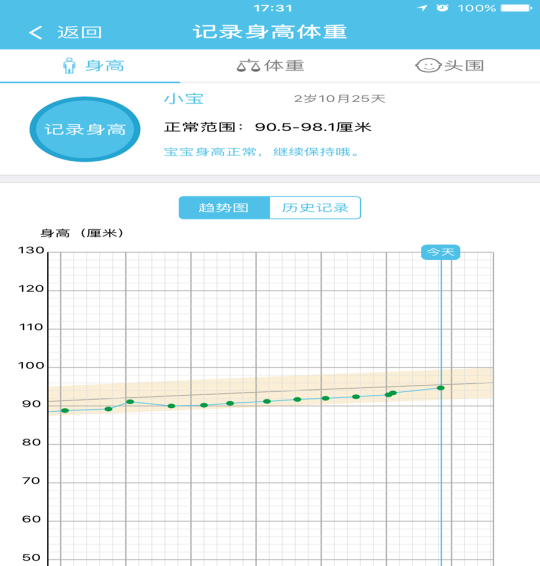Tap the scale icon beside 体重
The height and width of the screenshot is (566, 540).
[248, 66]
